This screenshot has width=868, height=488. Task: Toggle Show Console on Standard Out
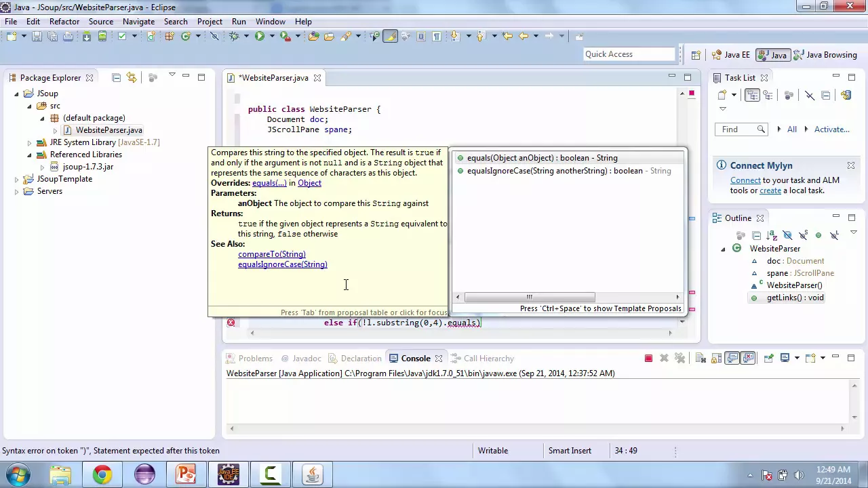pyautogui.click(x=732, y=358)
